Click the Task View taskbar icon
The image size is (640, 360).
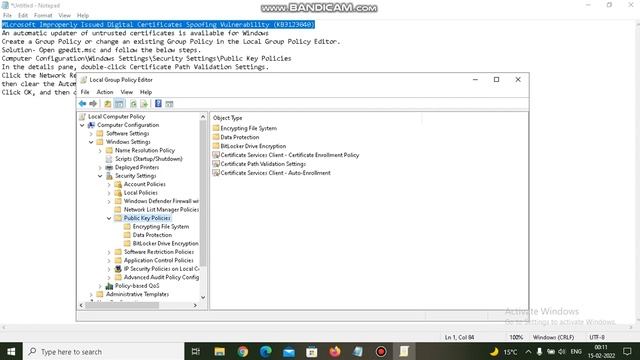point(196,351)
